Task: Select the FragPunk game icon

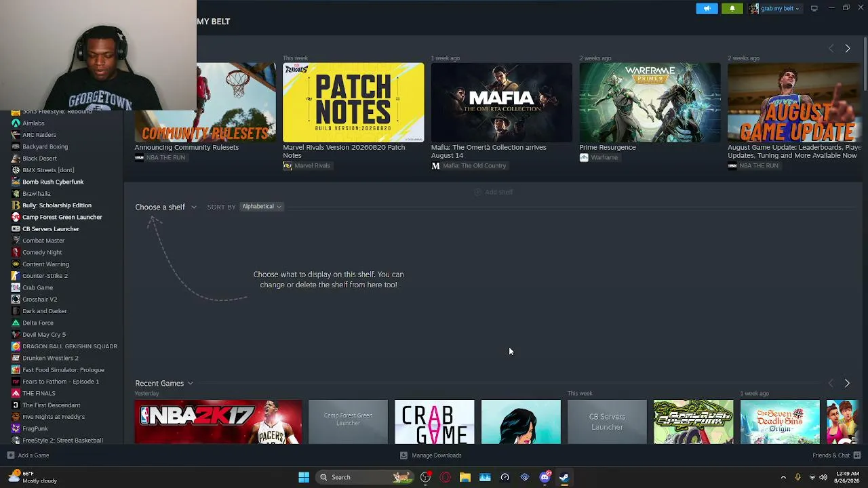Action: coord(16,428)
